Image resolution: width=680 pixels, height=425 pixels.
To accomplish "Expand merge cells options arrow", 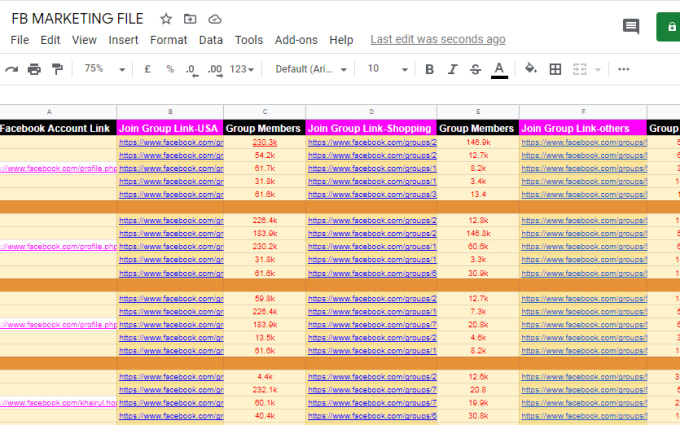I will click(598, 69).
